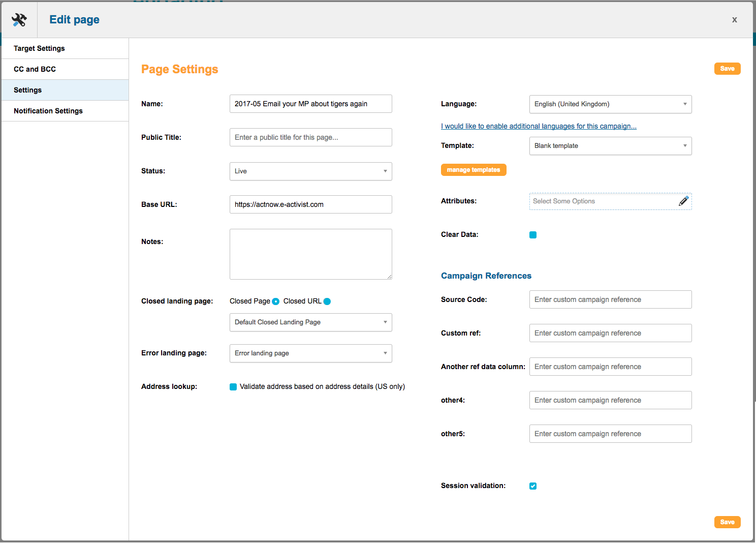
Task: Click the top Save button
Action: 727,69
